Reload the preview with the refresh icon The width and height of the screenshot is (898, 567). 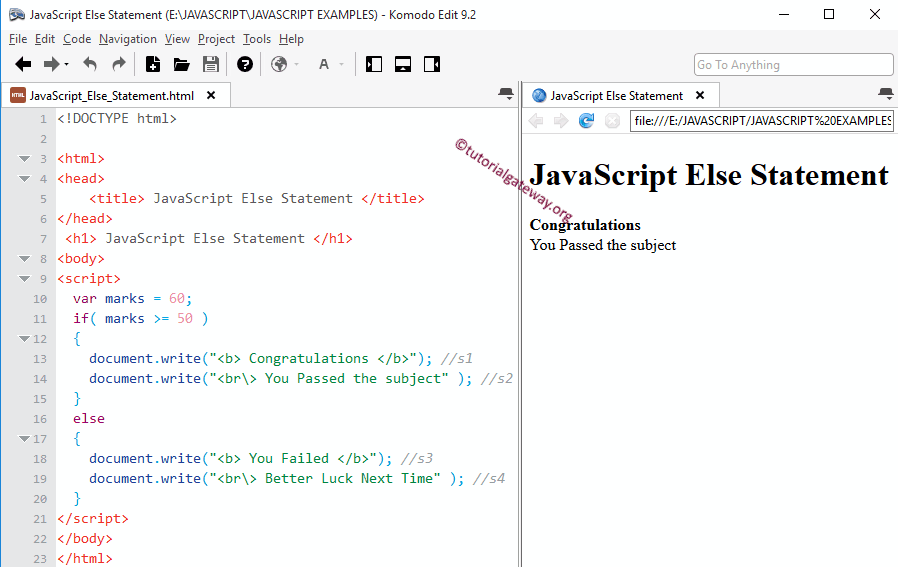pyautogui.click(x=586, y=121)
